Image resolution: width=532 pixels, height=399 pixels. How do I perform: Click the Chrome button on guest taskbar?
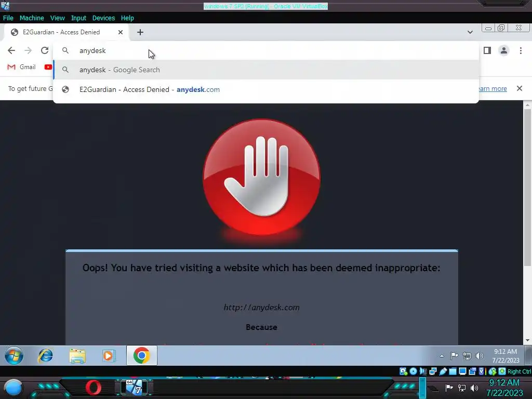pyautogui.click(x=142, y=355)
